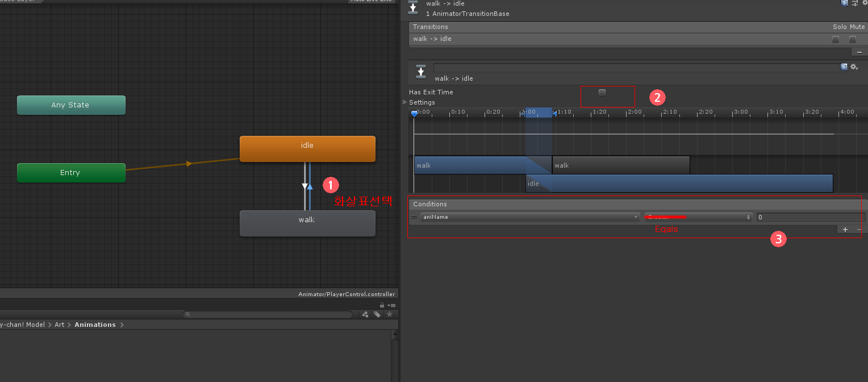Click the trailing breadcrumb arrow after Animations
This screenshot has width=868, height=382.
tap(122, 325)
